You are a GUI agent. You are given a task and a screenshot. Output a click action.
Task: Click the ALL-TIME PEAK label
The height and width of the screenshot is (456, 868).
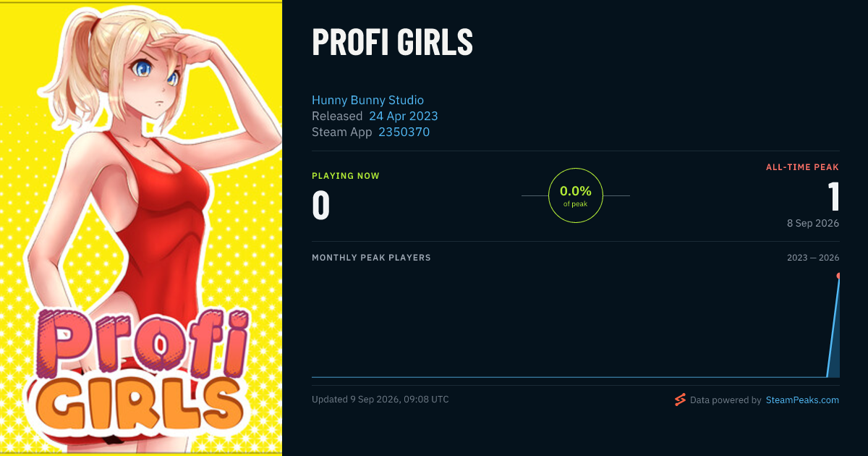coord(802,167)
